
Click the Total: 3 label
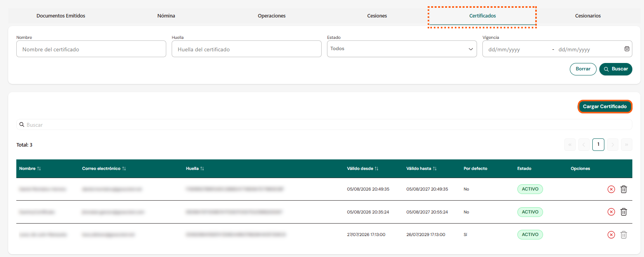pos(24,145)
